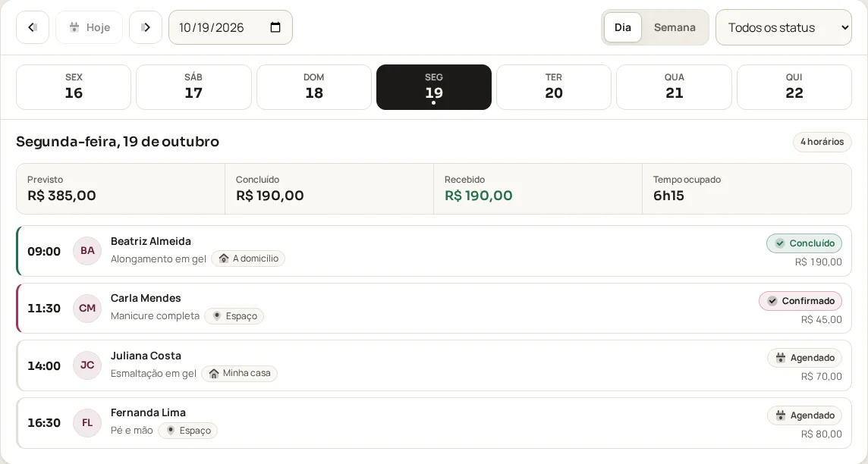The width and height of the screenshot is (868, 464).
Task: Click Juliana Costa's Agendado badge
Action: click(x=805, y=358)
